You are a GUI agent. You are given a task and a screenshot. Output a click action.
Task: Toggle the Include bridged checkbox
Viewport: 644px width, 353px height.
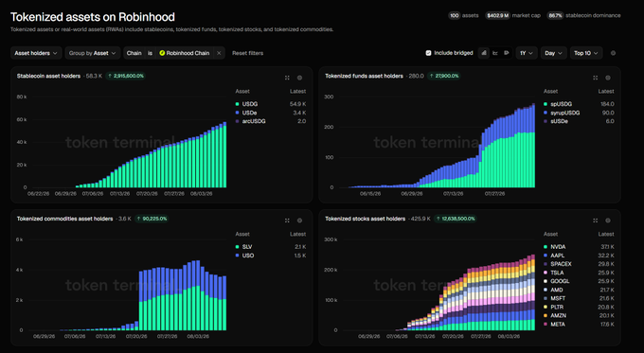click(428, 53)
